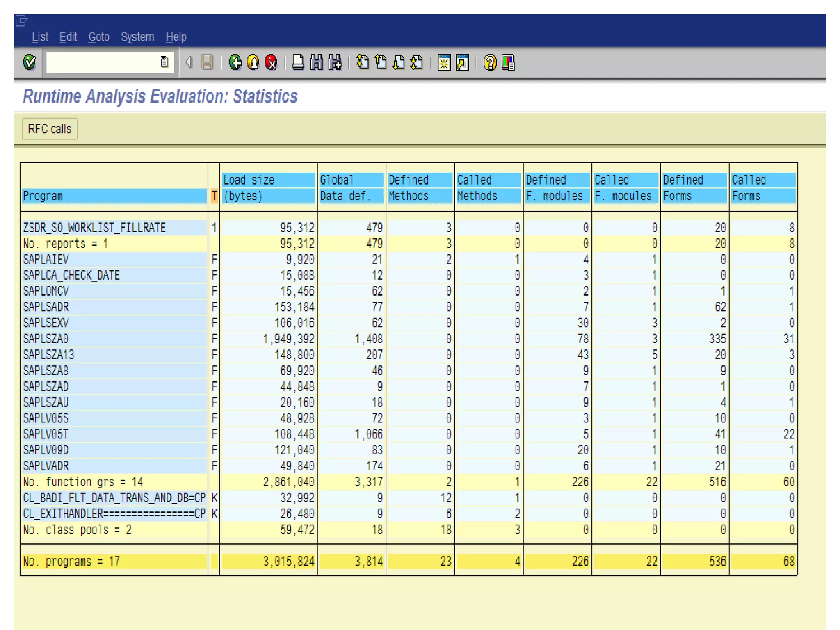Open the window system menu icon
The height and width of the screenshot is (630, 840).
[x=21, y=20]
